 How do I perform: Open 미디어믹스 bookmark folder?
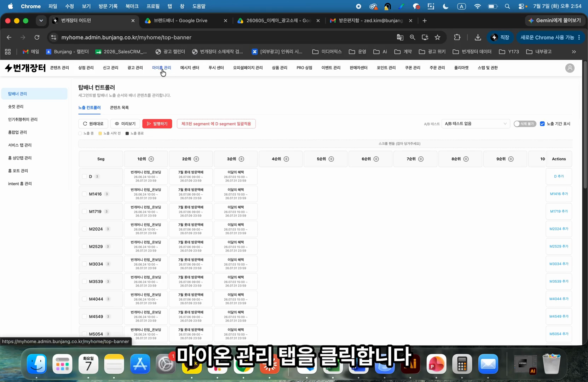click(327, 52)
